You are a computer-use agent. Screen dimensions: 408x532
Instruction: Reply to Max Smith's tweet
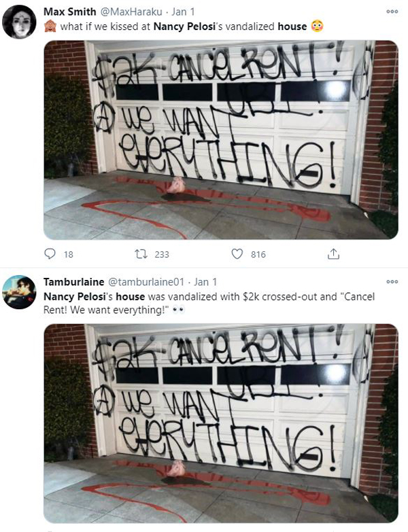50,254
